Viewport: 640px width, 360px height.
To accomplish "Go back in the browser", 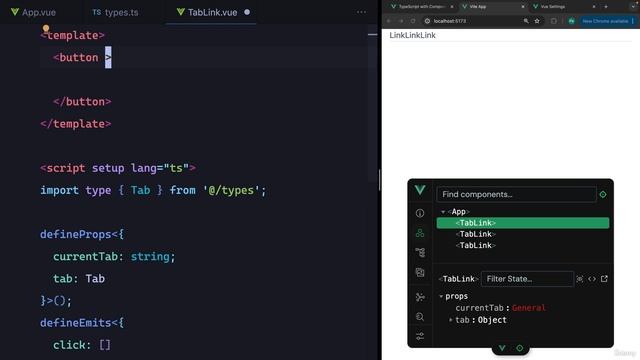I will coord(389,21).
